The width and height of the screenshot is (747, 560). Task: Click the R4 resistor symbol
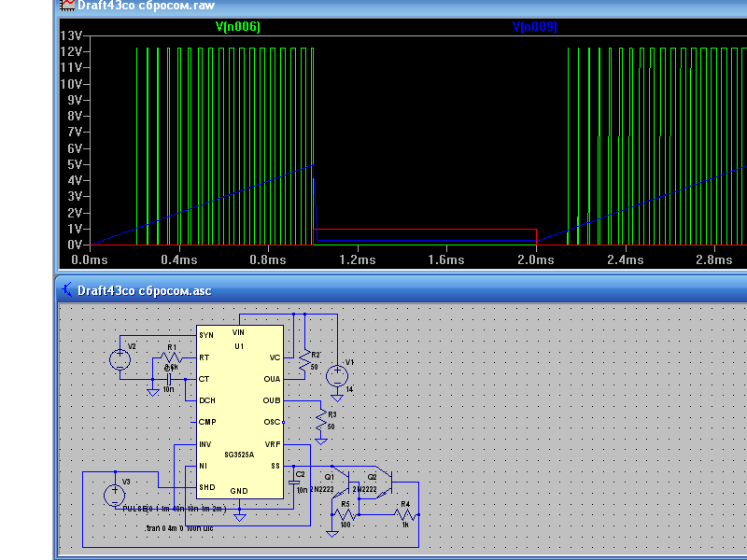point(404,514)
